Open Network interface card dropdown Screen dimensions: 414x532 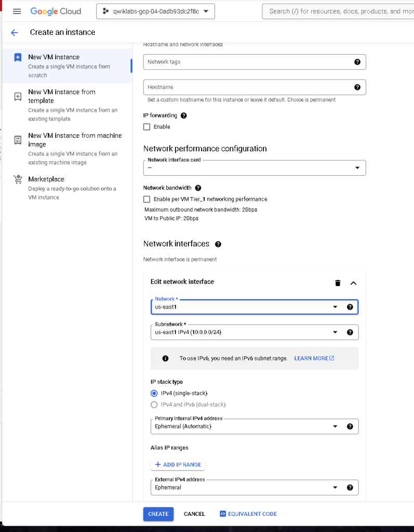(x=255, y=168)
